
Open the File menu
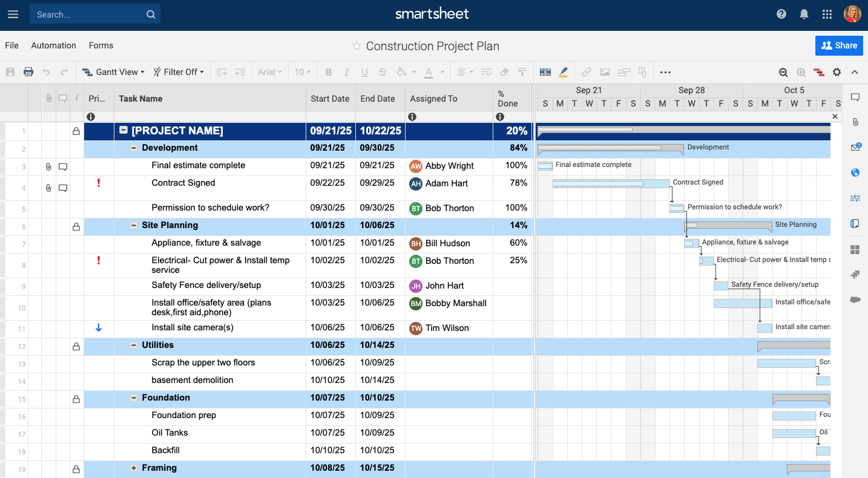(12, 45)
